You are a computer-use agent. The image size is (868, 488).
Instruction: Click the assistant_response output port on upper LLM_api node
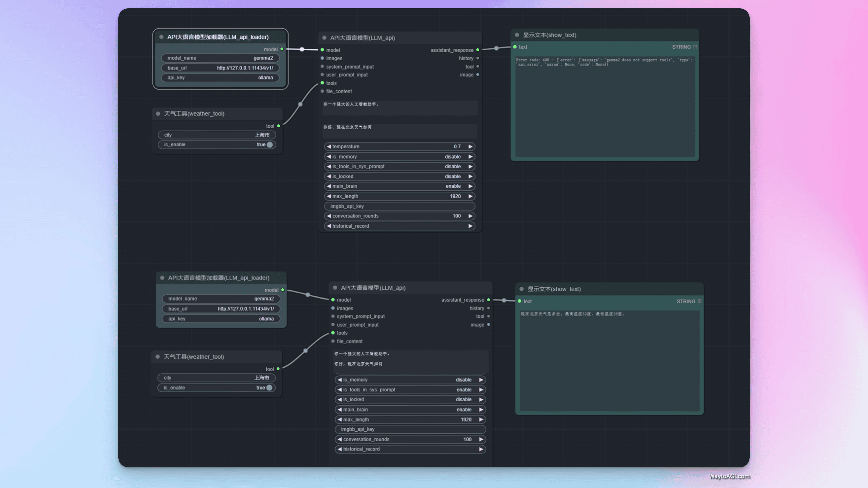tap(478, 50)
